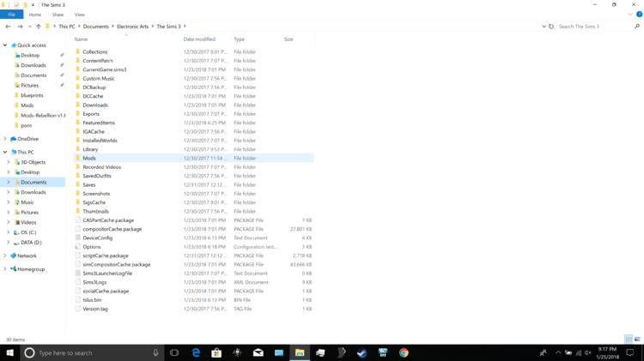This screenshot has width=644, height=361.
Task: Click the taskbar clock and date
Action: click(x=607, y=352)
